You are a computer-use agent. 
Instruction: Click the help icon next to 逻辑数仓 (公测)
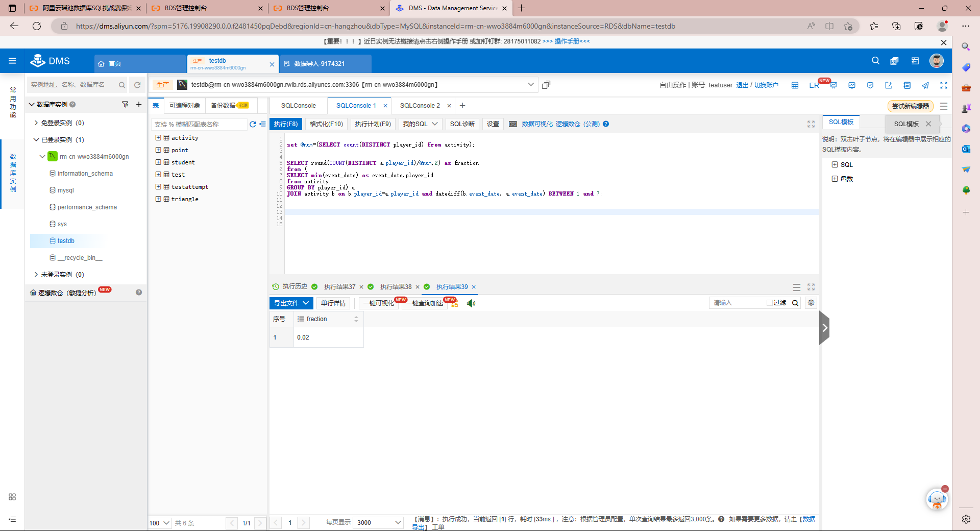(x=606, y=124)
